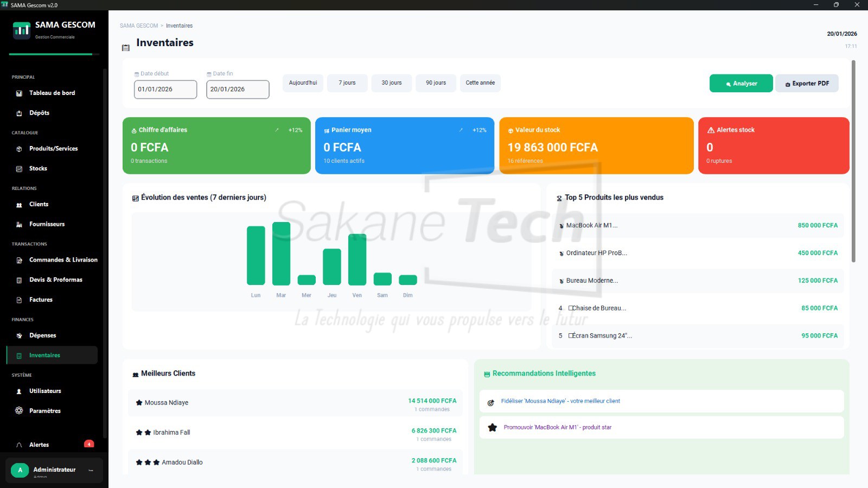This screenshot has width=868, height=488.
Task: Click the Chiffre d'affaires card
Action: [216, 145]
